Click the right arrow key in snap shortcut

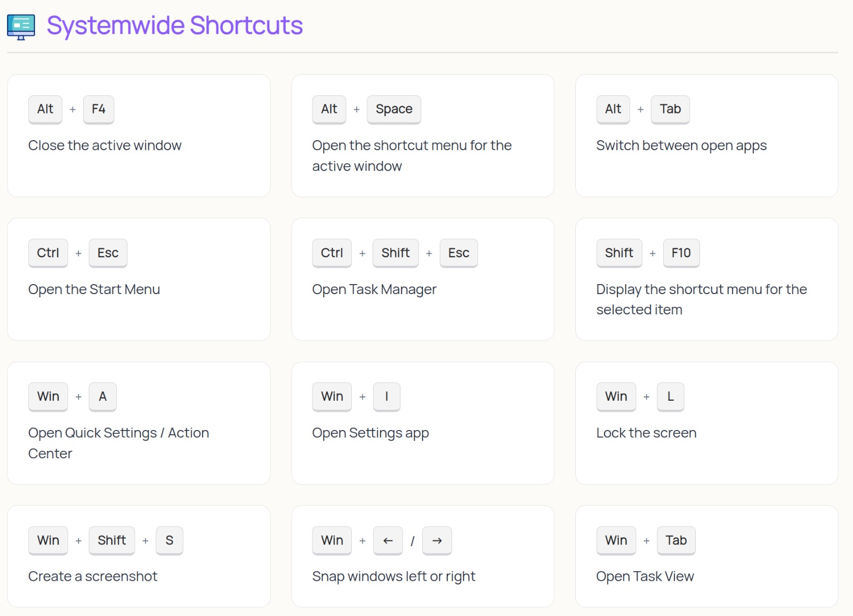[437, 540]
